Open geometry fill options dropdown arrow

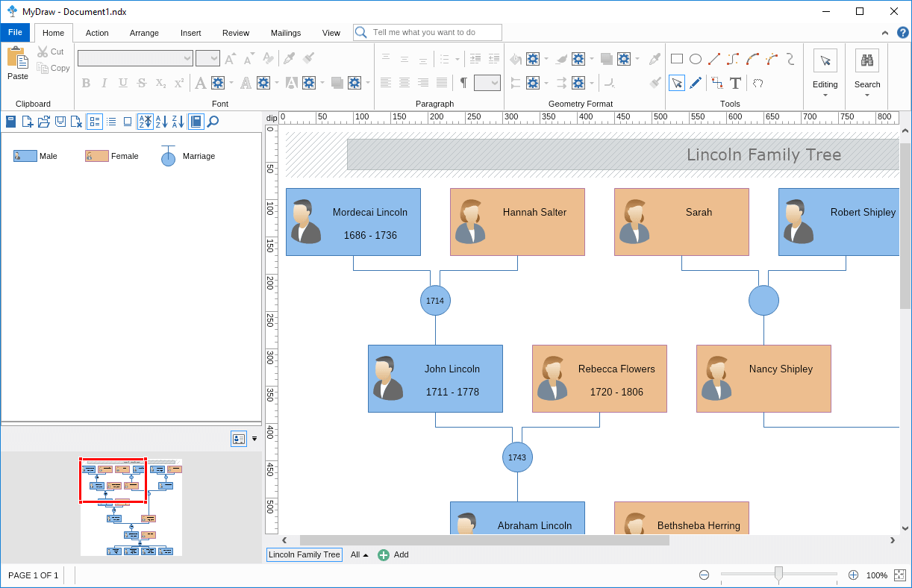pyautogui.click(x=546, y=59)
